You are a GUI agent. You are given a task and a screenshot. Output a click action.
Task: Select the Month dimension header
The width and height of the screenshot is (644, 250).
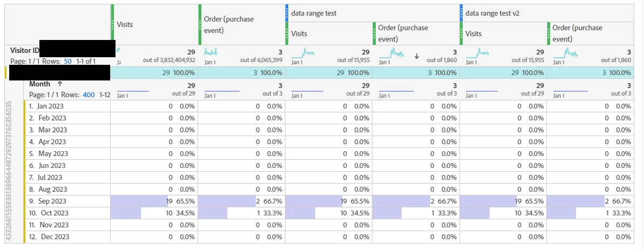(39, 84)
